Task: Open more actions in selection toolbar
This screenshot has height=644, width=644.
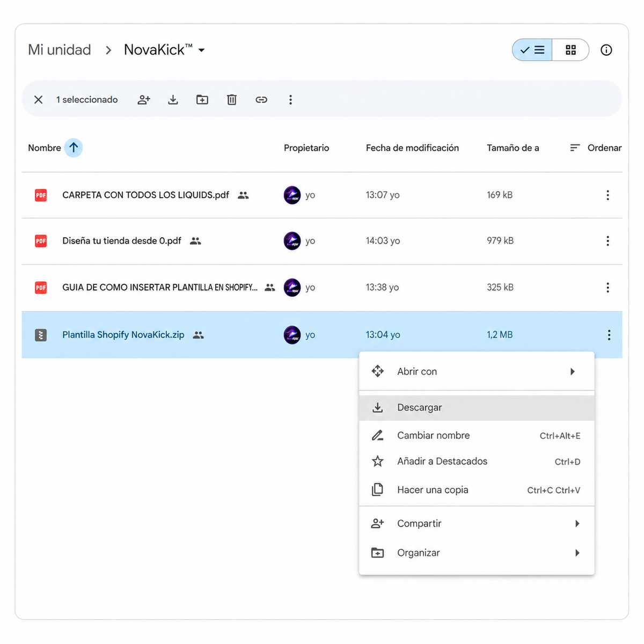Action: pyautogui.click(x=290, y=100)
